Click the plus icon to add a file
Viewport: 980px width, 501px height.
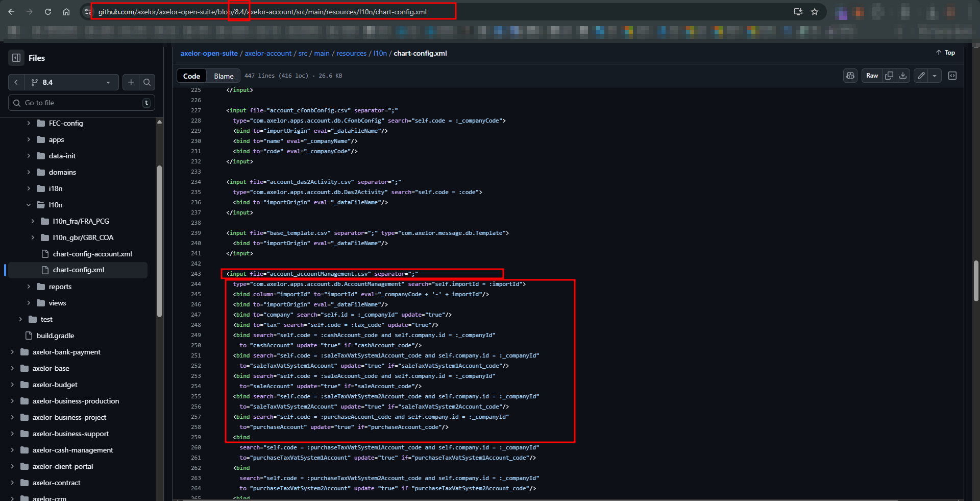click(x=131, y=82)
